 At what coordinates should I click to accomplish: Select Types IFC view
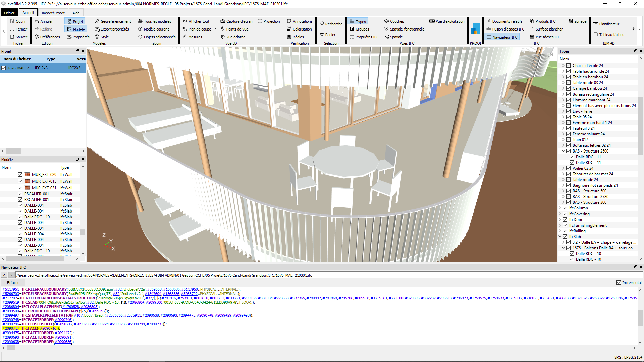tap(358, 21)
